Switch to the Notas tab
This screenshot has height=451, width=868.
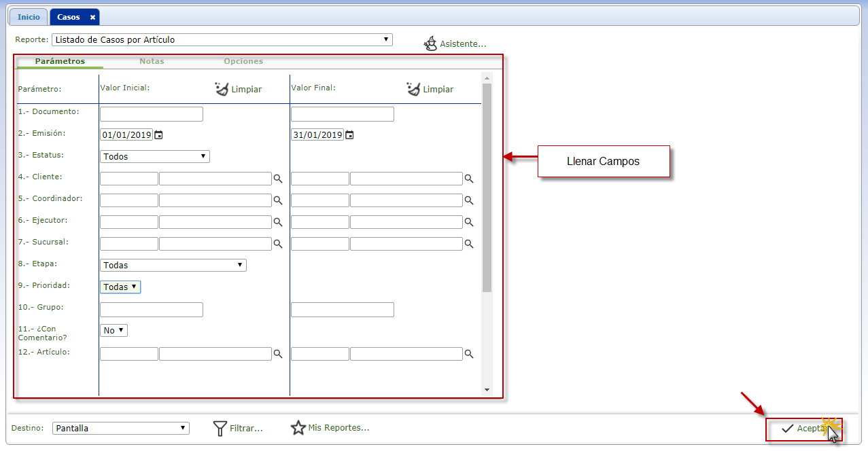(x=152, y=61)
